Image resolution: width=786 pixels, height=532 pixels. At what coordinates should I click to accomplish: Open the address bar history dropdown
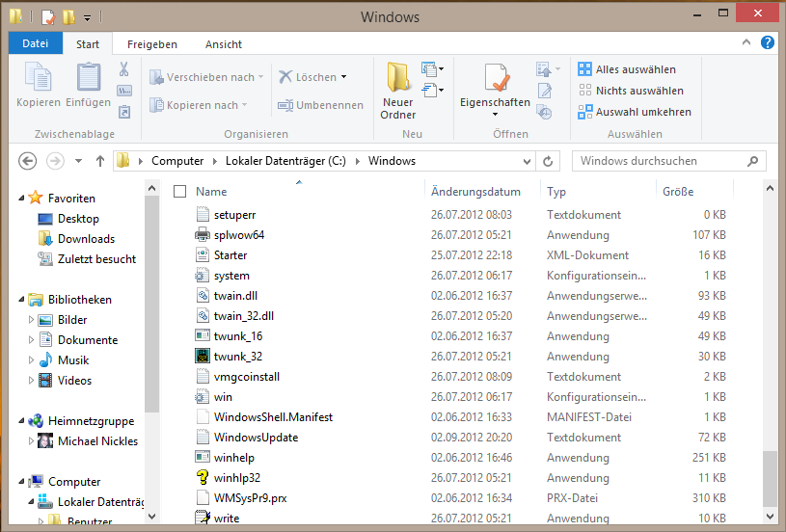527,161
